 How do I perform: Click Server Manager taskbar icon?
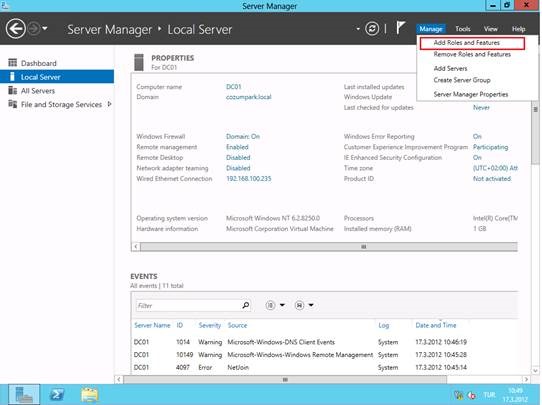24,394
